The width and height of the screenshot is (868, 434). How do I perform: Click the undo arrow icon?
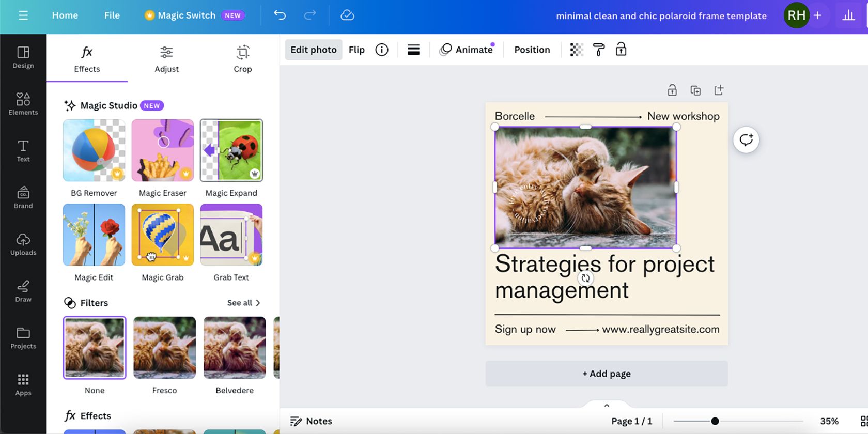280,16
